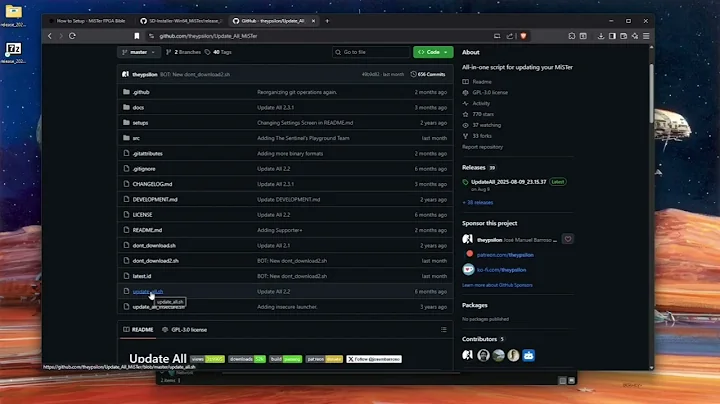Show the + 38 releases link

tap(478, 202)
